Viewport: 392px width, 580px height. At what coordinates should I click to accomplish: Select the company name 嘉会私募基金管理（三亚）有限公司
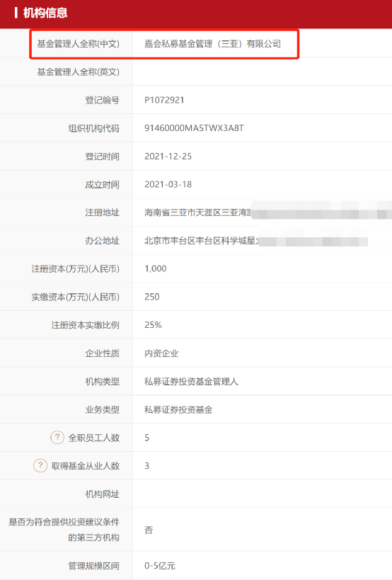point(212,44)
